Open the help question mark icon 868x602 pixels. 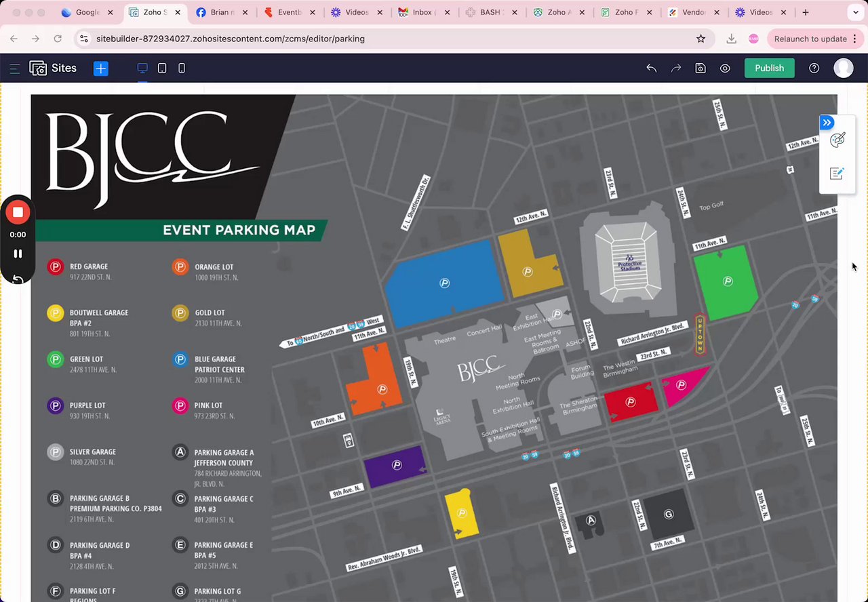(x=814, y=68)
